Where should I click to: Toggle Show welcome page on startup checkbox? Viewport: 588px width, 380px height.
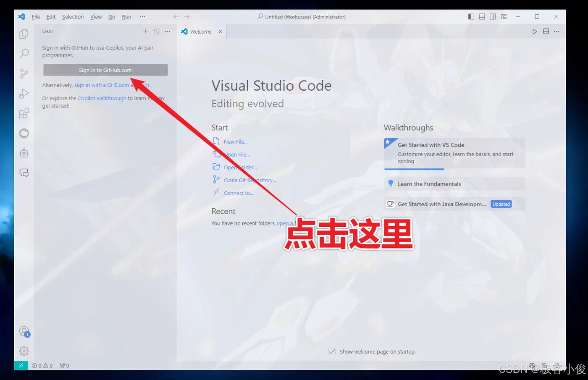332,351
